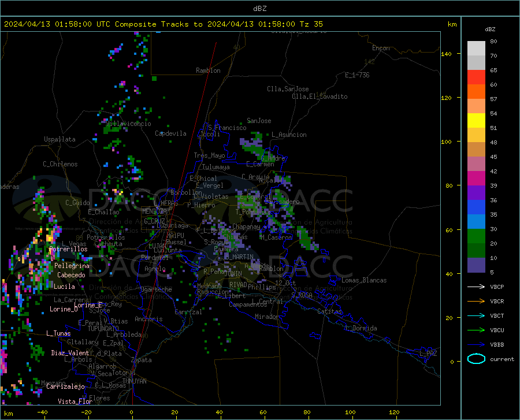Image resolution: width=520 pixels, height=420 pixels.
Task: Click the Uspallata label on map
Action: pos(60,139)
